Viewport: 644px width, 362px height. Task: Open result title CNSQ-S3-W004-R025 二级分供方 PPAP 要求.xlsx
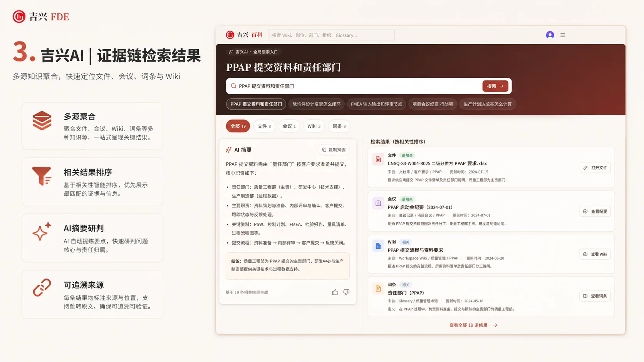(x=437, y=163)
